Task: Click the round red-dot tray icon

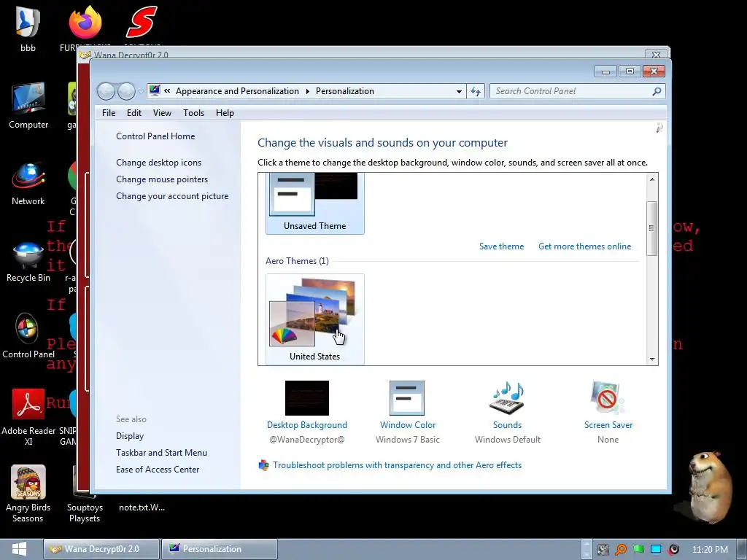Action: click(x=673, y=550)
